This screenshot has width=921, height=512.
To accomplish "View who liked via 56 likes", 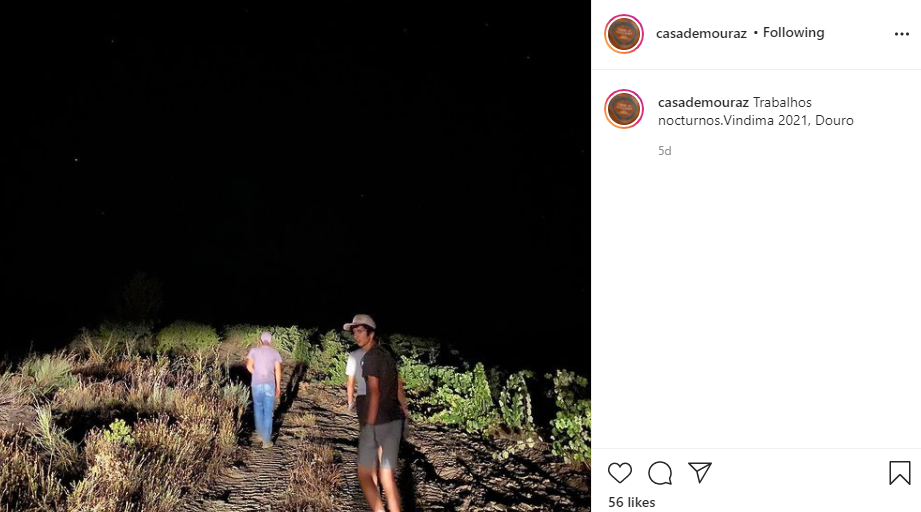I will click(631, 502).
